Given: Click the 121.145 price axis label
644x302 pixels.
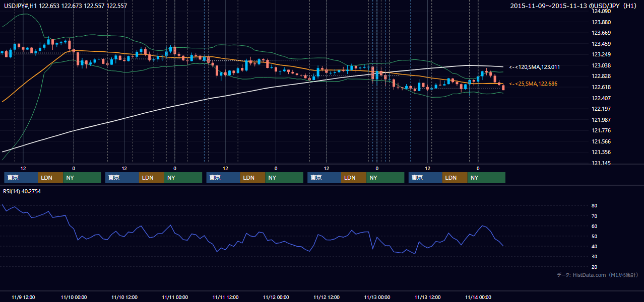Looking at the screenshot, I should tap(601, 163).
